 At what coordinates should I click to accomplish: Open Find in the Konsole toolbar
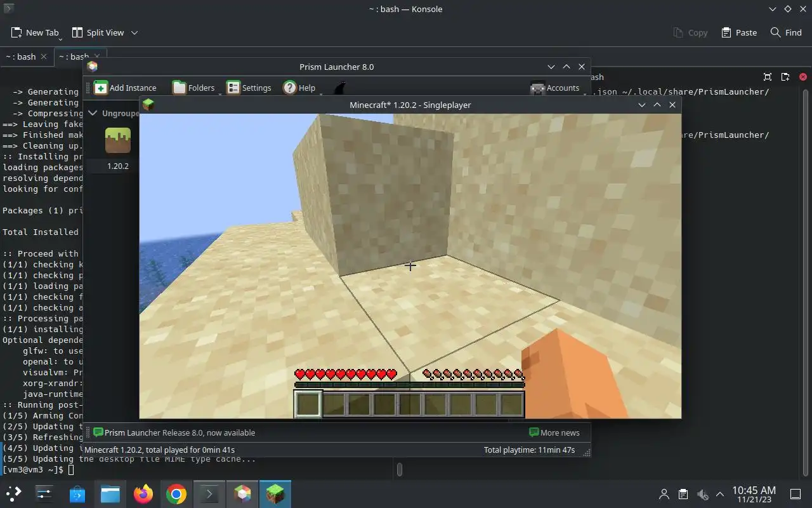786,32
